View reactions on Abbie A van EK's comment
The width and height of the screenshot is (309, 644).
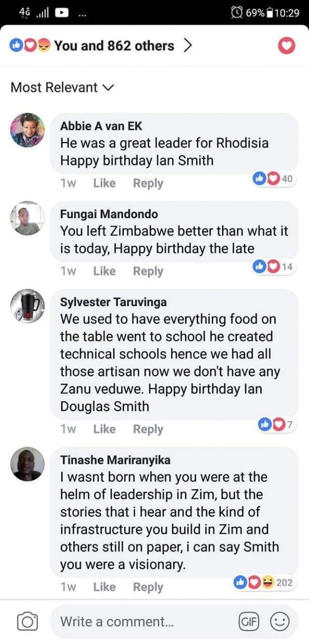pyautogui.click(x=274, y=179)
